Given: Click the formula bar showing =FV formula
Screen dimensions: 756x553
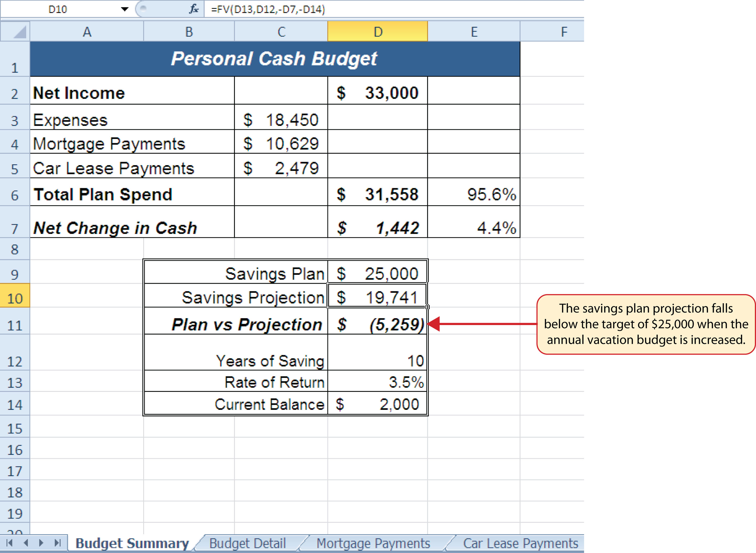Looking at the screenshot, I should tap(394, 9).
